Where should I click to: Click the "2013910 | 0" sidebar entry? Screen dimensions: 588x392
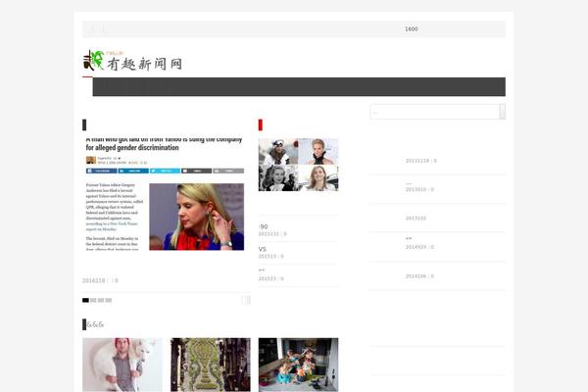tap(419, 189)
